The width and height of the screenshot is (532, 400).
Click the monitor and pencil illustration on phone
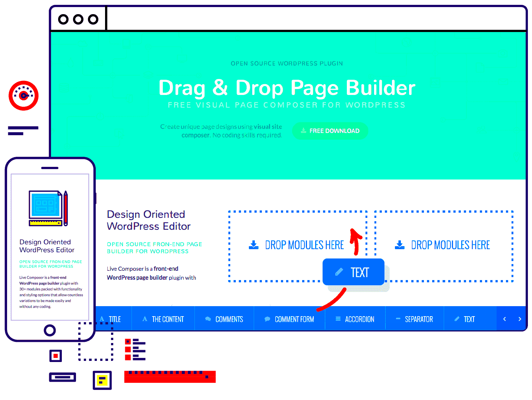click(48, 208)
